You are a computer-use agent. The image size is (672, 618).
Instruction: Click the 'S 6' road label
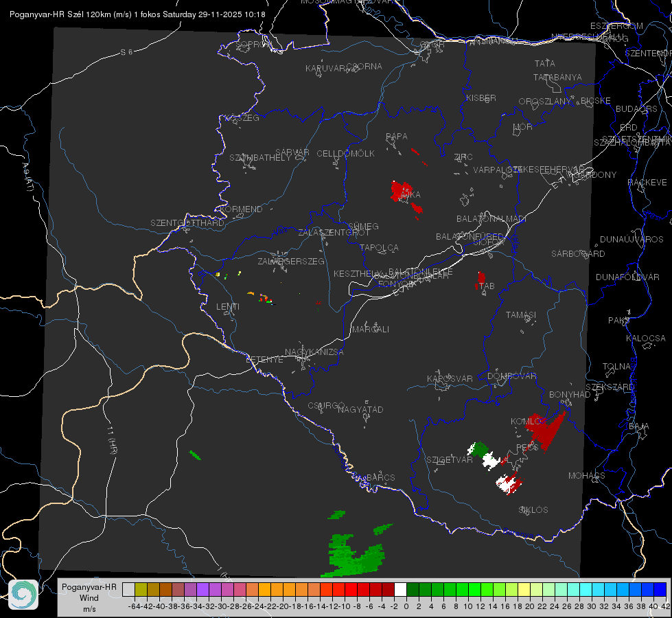pos(126,52)
